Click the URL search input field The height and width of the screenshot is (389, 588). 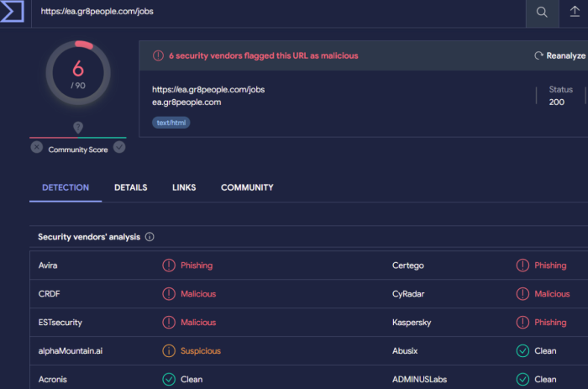click(277, 12)
